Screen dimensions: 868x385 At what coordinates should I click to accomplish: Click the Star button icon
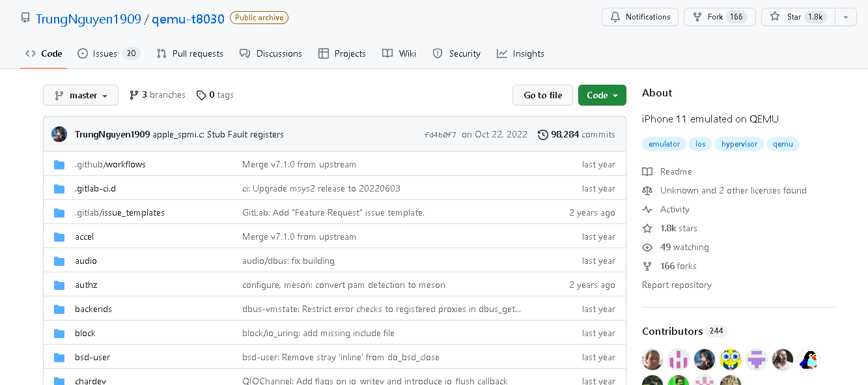click(x=775, y=17)
